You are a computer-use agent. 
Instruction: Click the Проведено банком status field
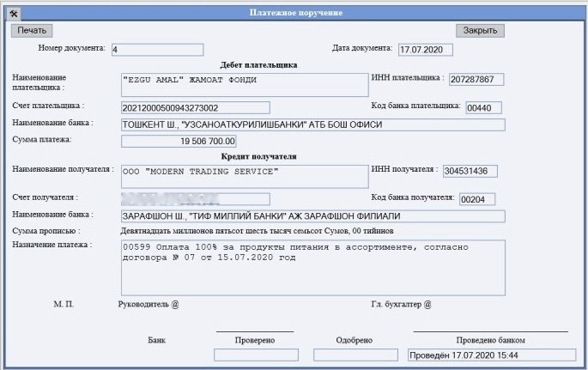(x=492, y=355)
